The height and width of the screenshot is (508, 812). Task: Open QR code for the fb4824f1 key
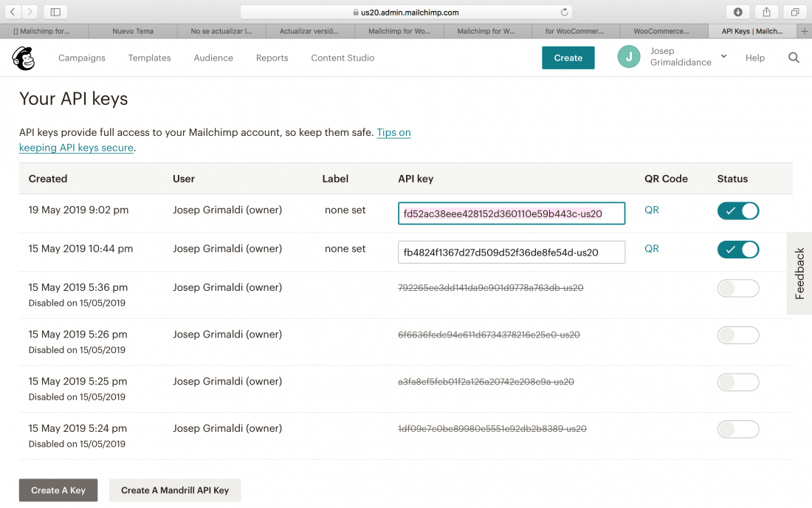click(x=652, y=249)
